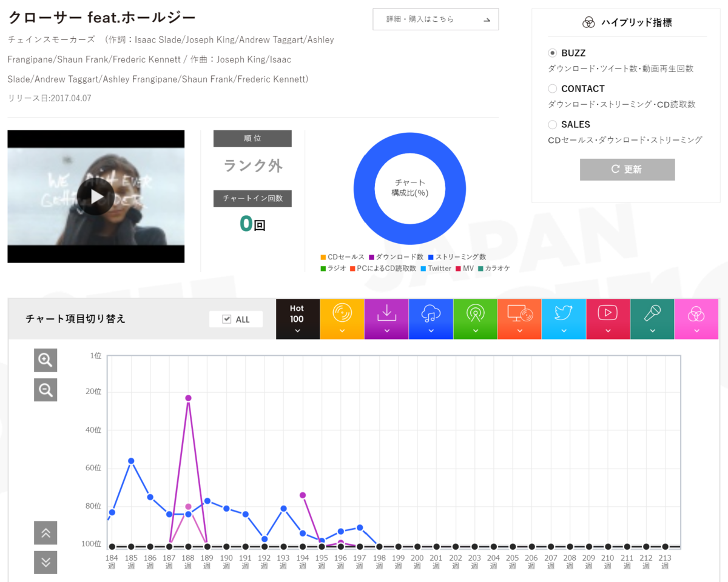Toggle the ALL checkbox
This screenshot has height=582, width=728.
227,319
